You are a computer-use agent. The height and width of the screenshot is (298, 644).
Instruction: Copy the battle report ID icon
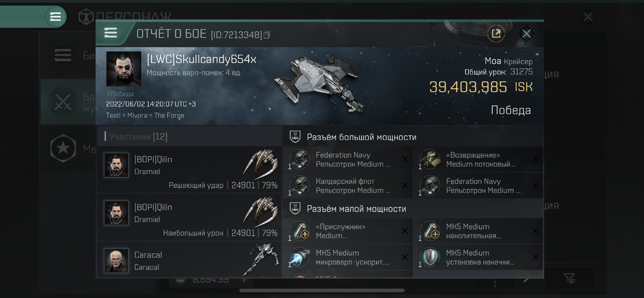(267, 35)
